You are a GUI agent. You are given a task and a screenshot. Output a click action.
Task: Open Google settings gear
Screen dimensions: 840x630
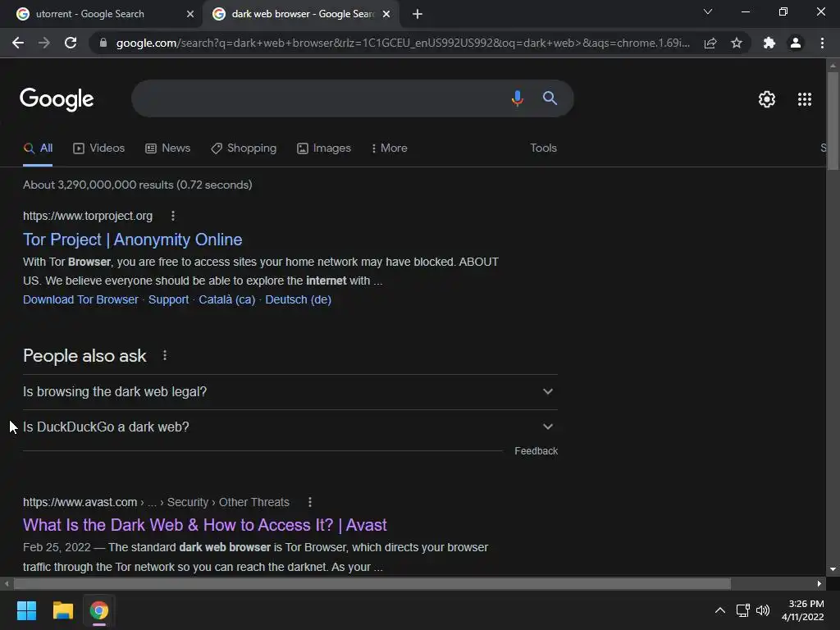point(767,99)
